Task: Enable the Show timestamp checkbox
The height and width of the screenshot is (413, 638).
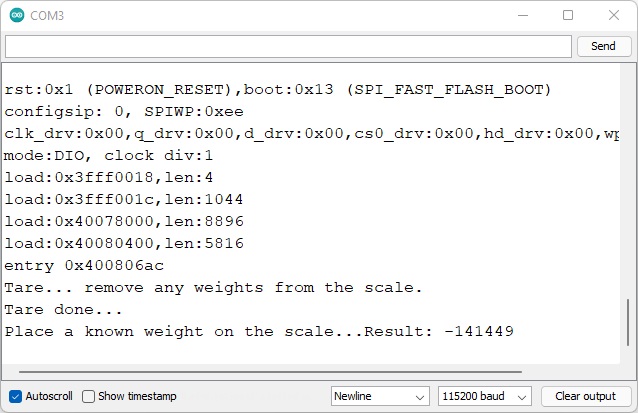Action: [89, 396]
